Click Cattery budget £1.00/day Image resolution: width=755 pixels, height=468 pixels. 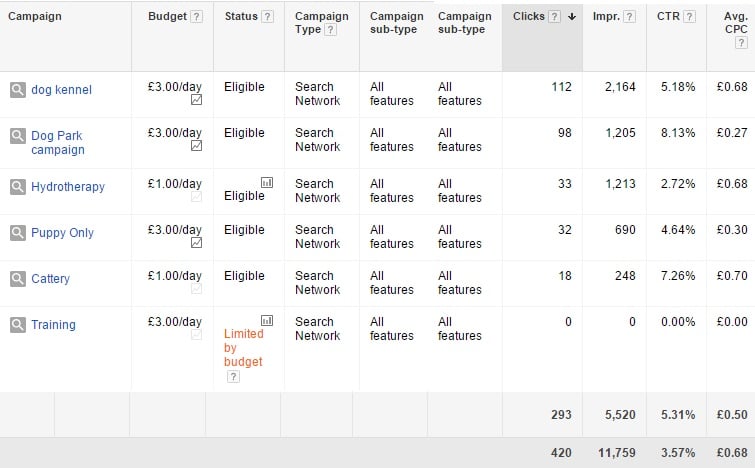tap(175, 276)
